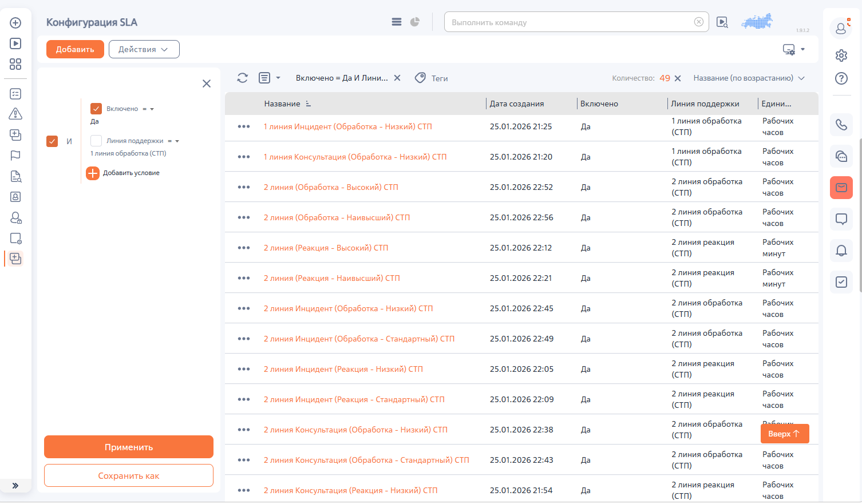Click Добавить условие plus button
This screenshot has height=504, width=862.
93,173
